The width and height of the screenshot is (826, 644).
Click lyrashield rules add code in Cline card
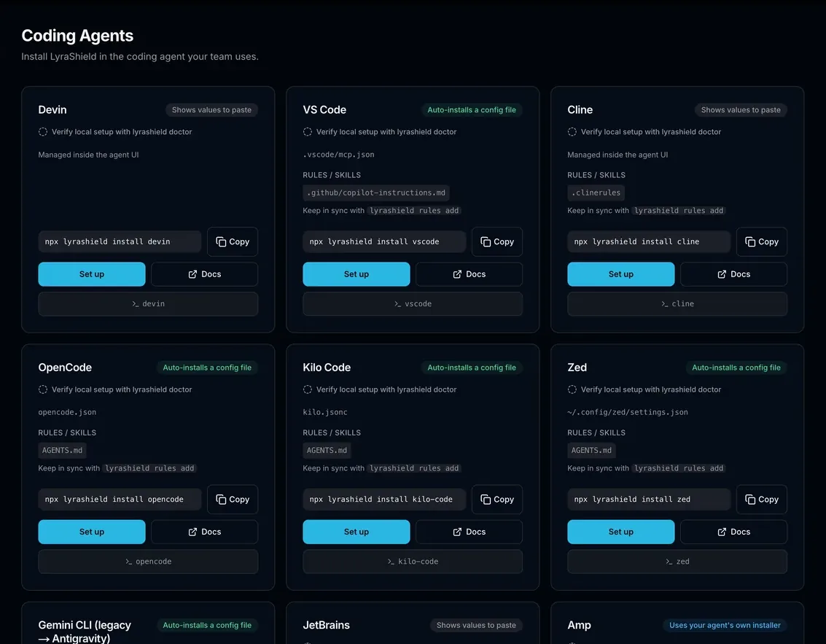click(679, 211)
